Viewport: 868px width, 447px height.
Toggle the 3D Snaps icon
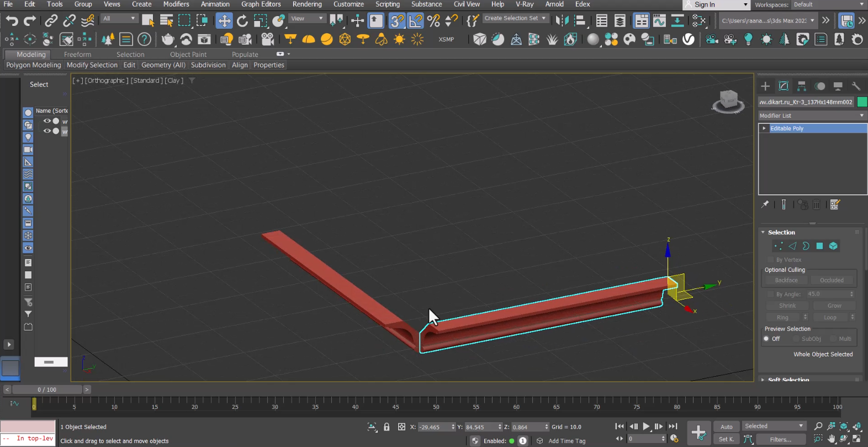(396, 21)
